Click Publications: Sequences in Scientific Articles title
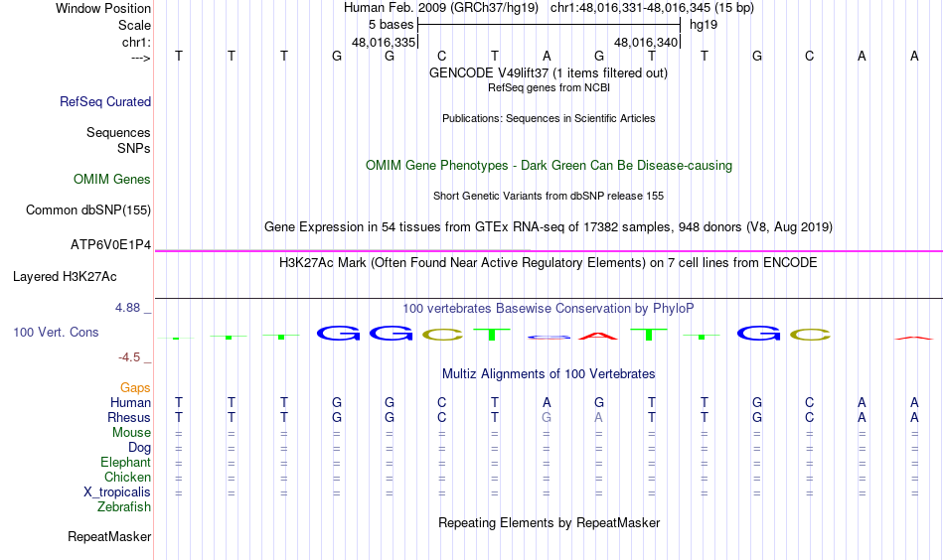944x560 pixels. tap(549, 118)
